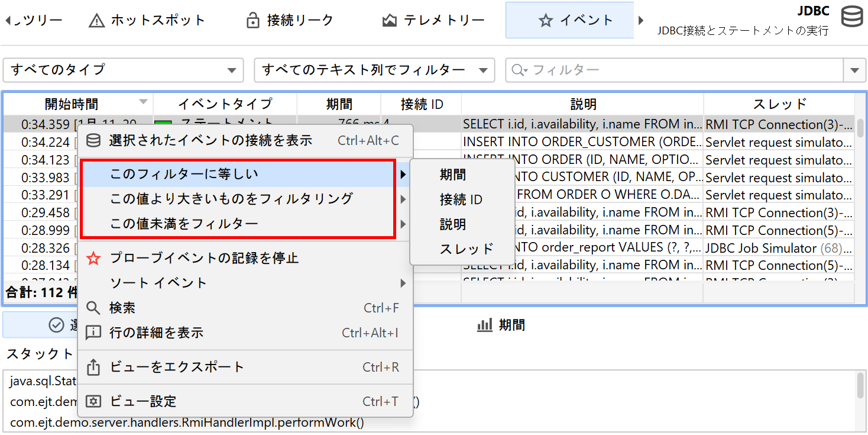
Task: Click the view settings gear icon
Action: click(x=93, y=402)
